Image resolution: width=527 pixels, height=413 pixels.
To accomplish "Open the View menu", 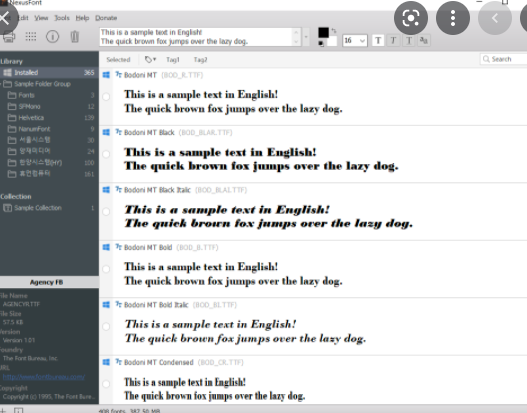I will click(41, 18).
